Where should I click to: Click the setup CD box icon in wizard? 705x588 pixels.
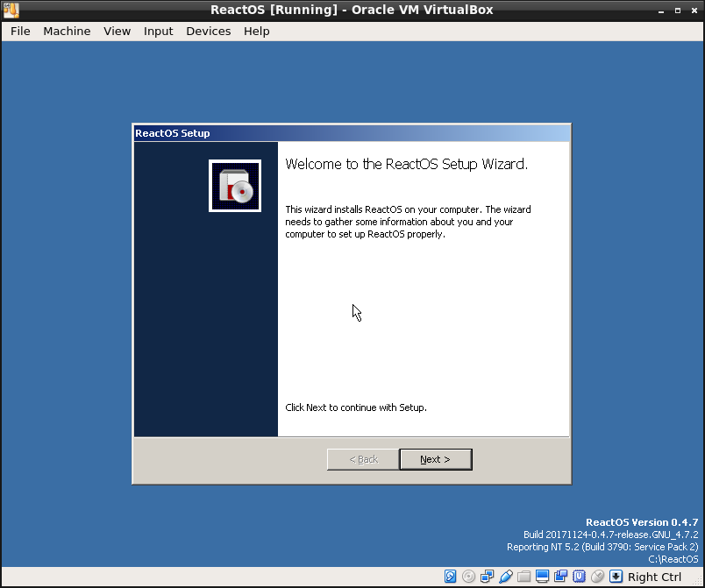click(235, 186)
